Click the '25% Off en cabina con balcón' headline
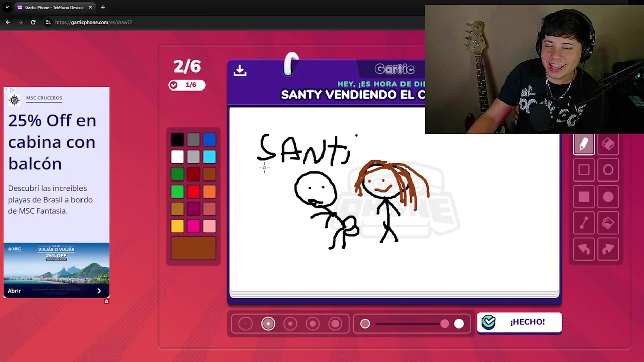The image size is (644, 362). [52, 142]
